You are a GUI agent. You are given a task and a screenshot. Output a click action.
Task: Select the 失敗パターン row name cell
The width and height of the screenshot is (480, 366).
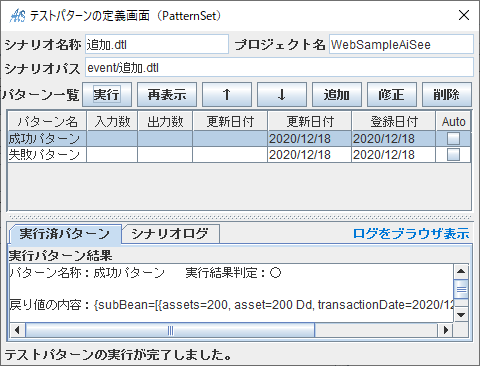(x=47, y=154)
